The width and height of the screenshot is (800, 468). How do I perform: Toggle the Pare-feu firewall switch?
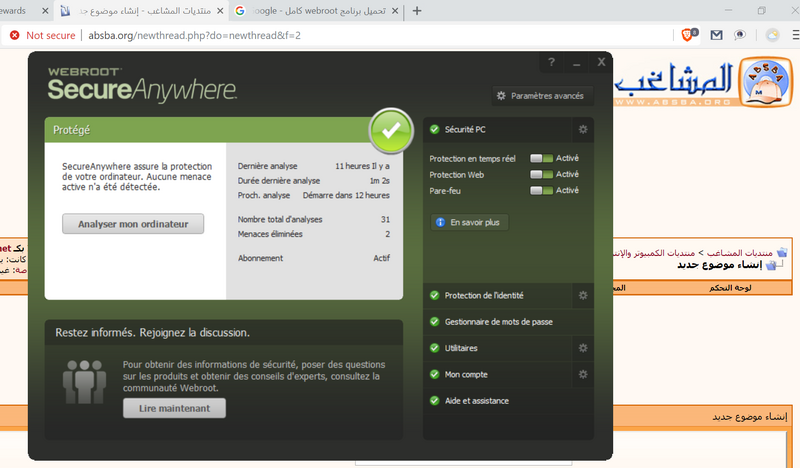(541, 190)
